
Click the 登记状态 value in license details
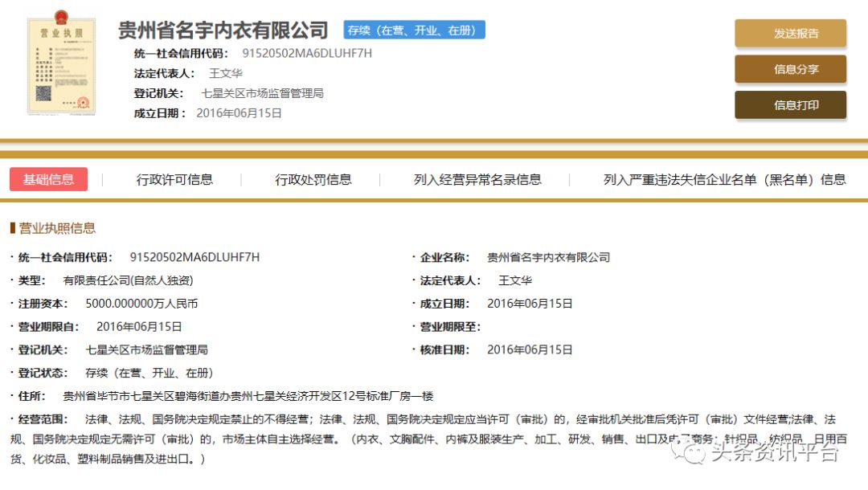coord(149,374)
